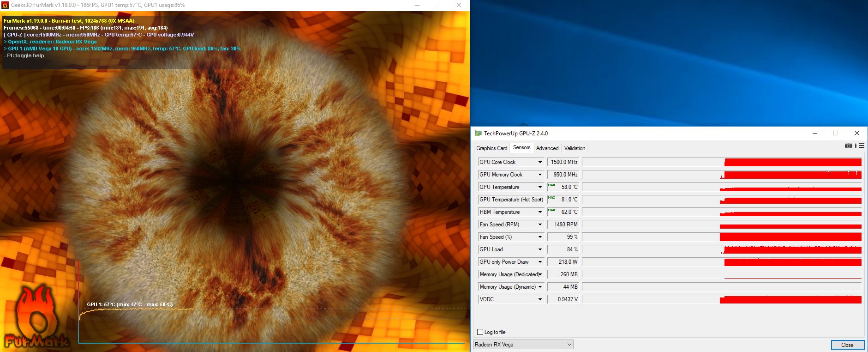Open the Advanced tab

tap(547, 148)
